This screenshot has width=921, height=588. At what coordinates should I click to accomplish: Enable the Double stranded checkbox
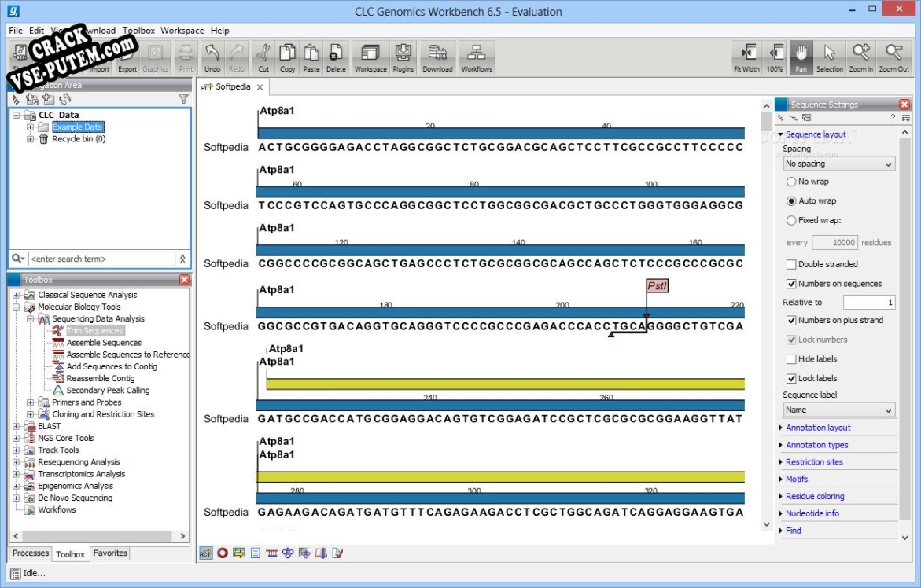click(x=791, y=265)
